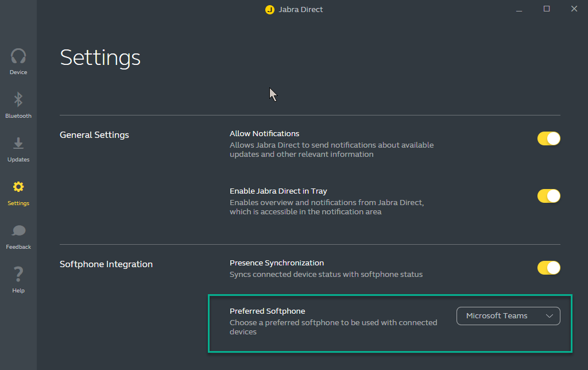588x370 pixels.
Task: Click the Bluetooth icon in sidebar
Action: pos(18,100)
